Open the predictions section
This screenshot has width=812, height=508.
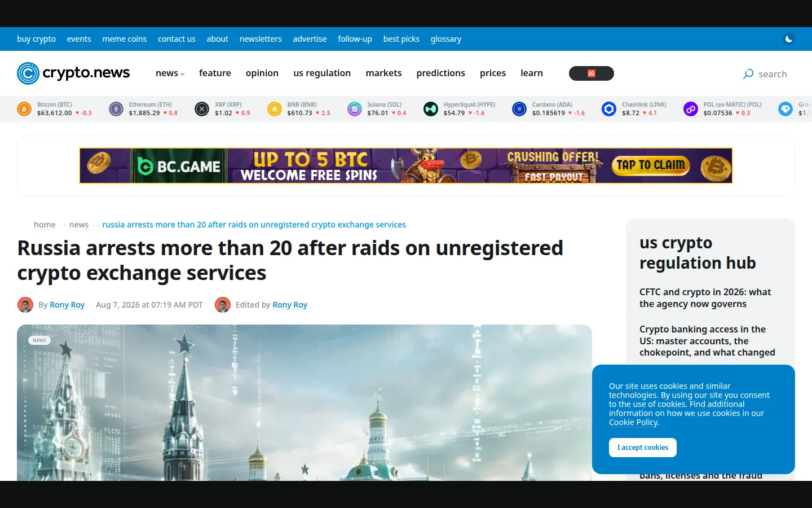(441, 73)
